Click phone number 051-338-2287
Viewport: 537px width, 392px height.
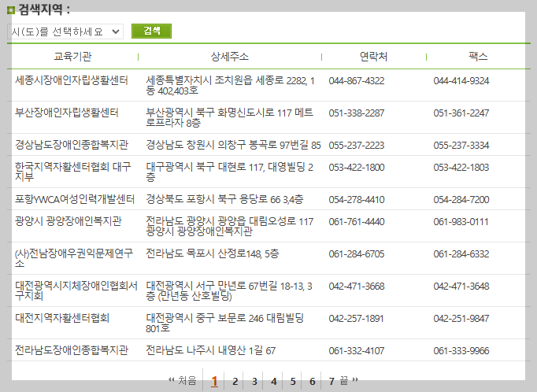(x=357, y=113)
